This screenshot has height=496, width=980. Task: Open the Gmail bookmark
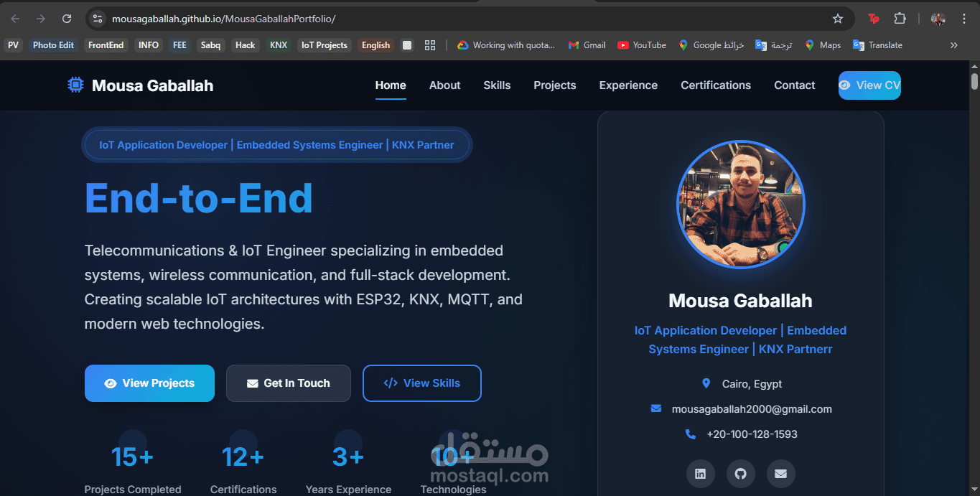587,45
